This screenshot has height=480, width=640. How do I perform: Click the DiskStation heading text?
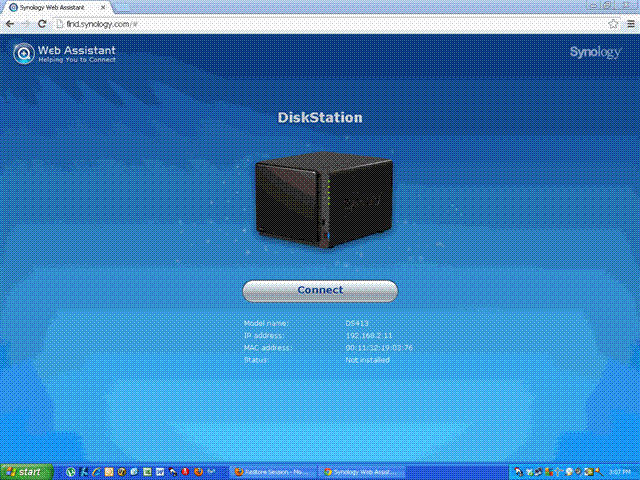click(x=320, y=118)
